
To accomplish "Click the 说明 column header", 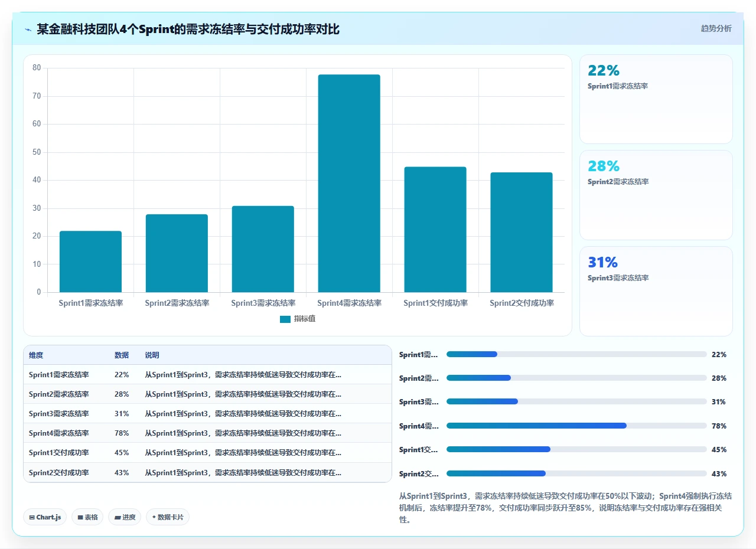I will coord(152,355).
